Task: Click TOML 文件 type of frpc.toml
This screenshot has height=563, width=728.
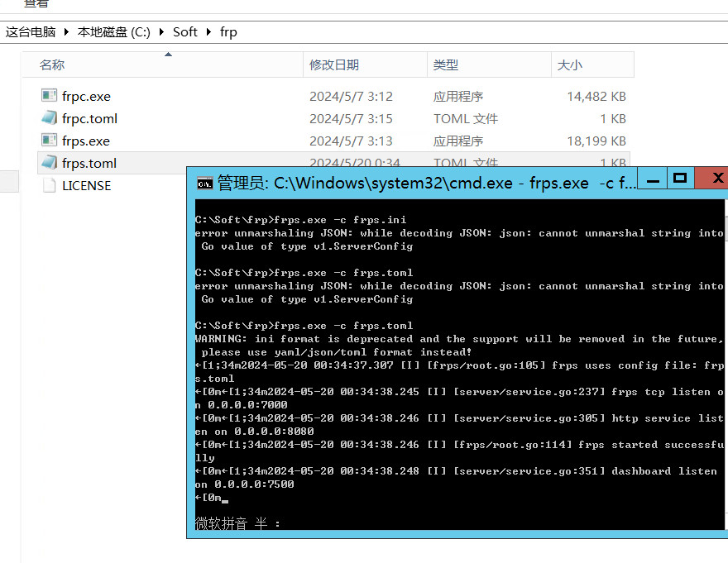Action: [466, 118]
